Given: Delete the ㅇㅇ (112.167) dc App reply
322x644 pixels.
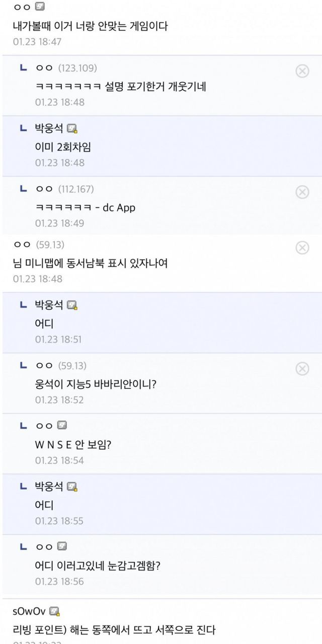Looking at the screenshot, I should 302,192.
